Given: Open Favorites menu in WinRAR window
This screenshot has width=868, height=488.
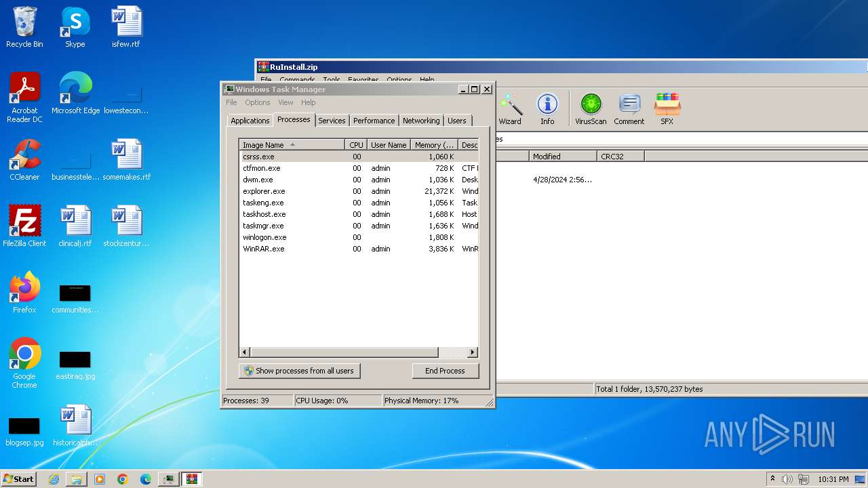Looking at the screenshot, I should pyautogui.click(x=363, y=80).
